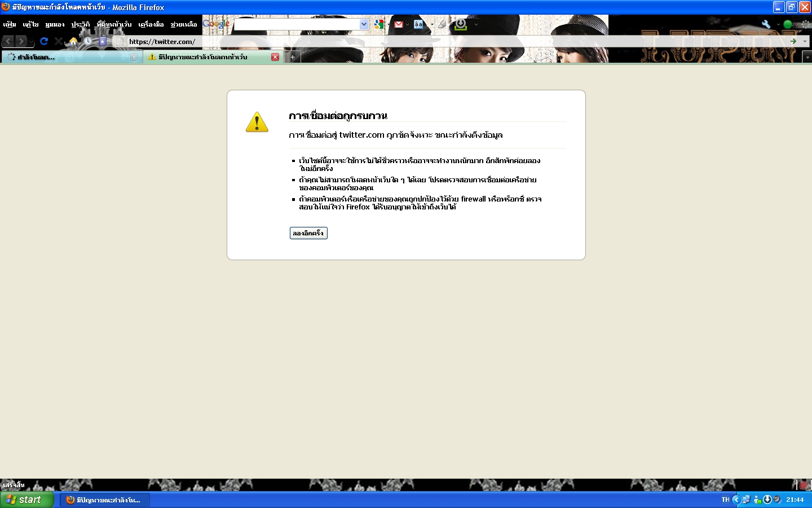Click the status bar text เสร็จสิ้น

pyautogui.click(x=14, y=485)
